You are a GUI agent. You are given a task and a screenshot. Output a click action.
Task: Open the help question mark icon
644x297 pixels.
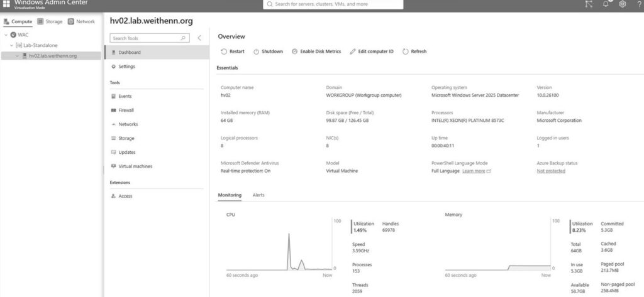click(x=639, y=4)
